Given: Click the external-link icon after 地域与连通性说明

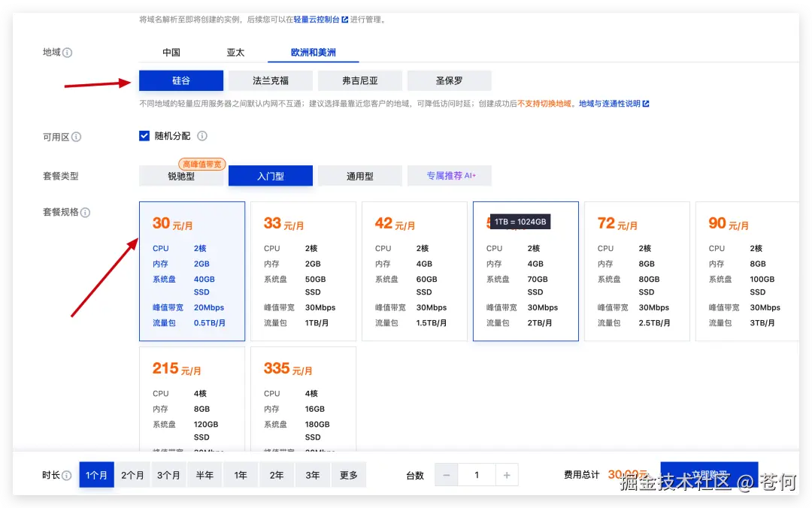Looking at the screenshot, I should 647,104.
